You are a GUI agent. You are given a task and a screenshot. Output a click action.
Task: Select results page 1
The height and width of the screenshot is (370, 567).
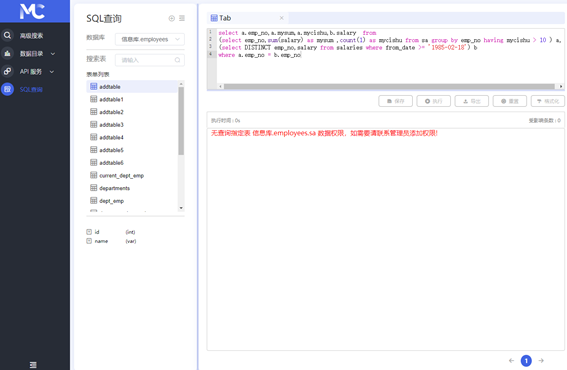pyautogui.click(x=526, y=361)
